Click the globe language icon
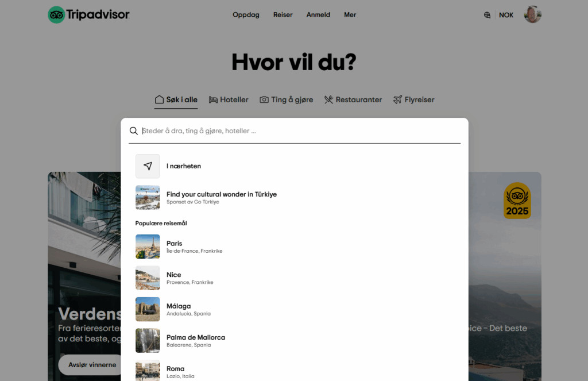 click(488, 14)
